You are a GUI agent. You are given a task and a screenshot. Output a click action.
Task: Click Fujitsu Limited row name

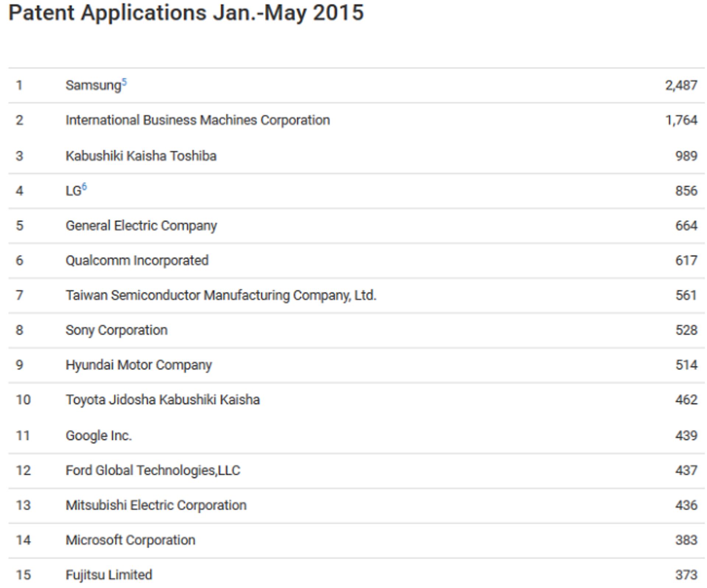click(x=109, y=575)
